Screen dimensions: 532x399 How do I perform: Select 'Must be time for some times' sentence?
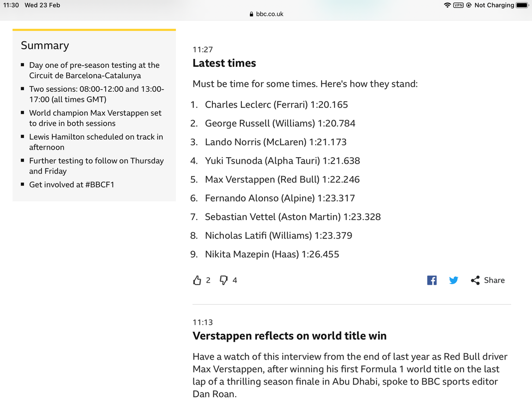coord(305,84)
